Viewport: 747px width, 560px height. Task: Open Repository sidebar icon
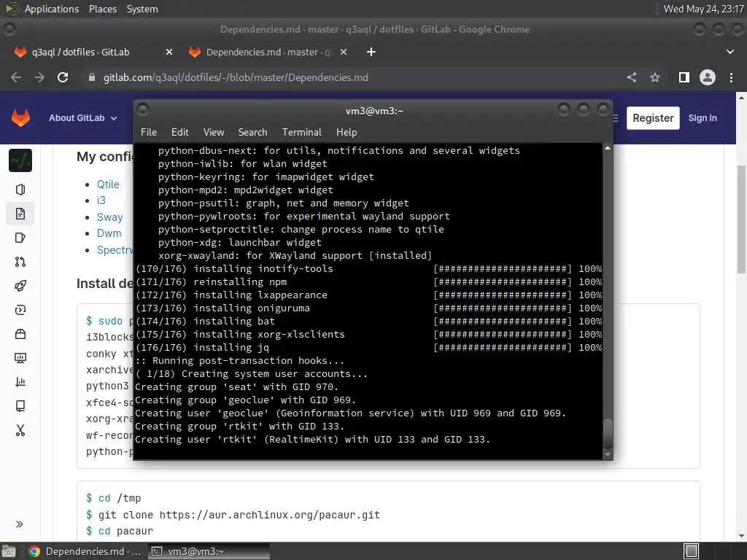pyautogui.click(x=20, y=214)
